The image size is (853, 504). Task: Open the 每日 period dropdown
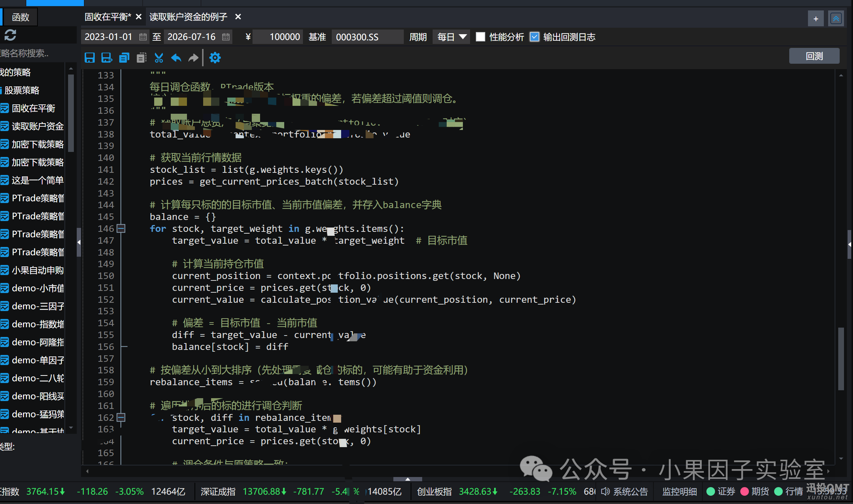pyautogui.click(x=451, y=37)
